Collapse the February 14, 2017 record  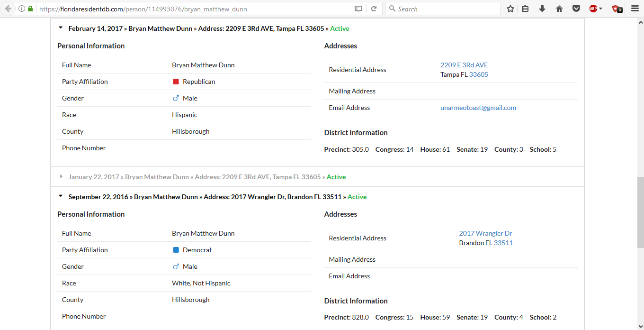click(61, 28)
